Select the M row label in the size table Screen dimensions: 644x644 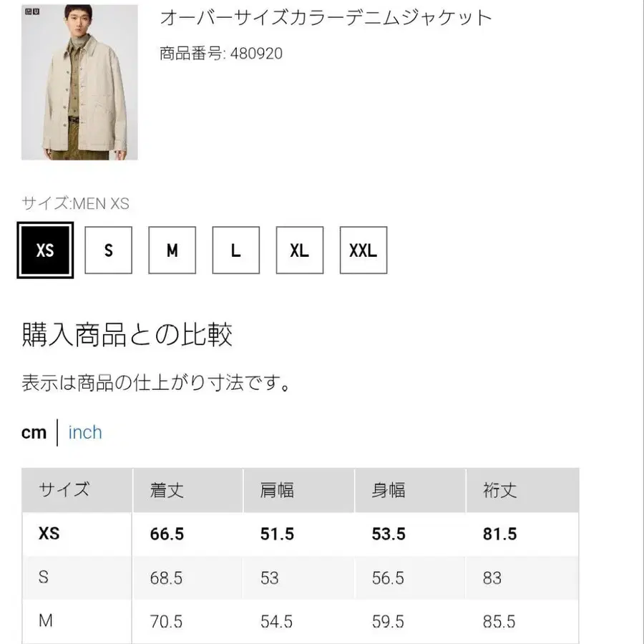[45, 620]
